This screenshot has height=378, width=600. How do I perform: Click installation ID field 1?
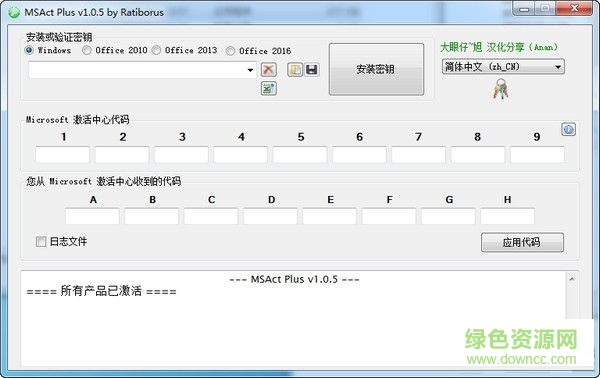63,155
